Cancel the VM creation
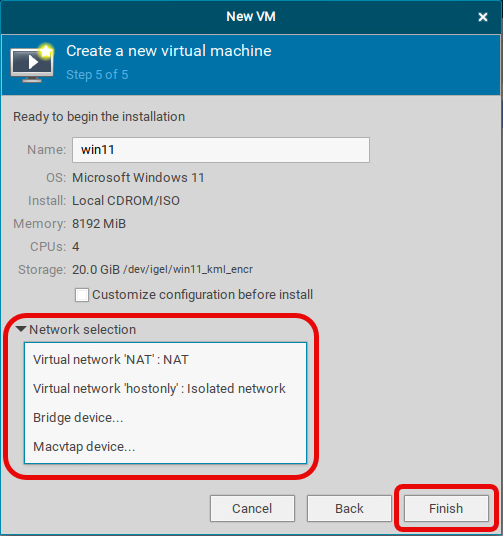This screenshot has height=536, width=503. coord(252,509)
